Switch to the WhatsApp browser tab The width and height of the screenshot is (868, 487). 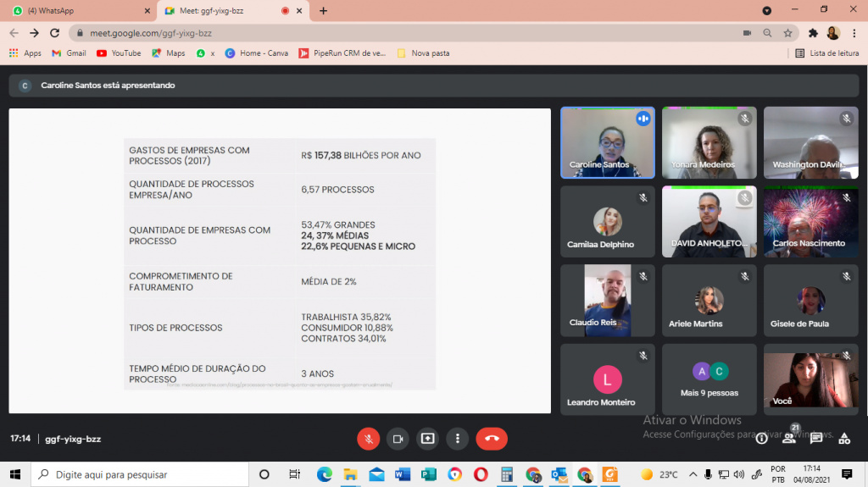point(81,10)
